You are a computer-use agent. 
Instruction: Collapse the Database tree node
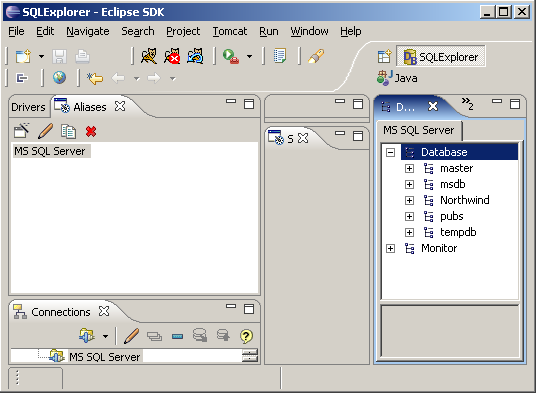(x=390, y=152)
